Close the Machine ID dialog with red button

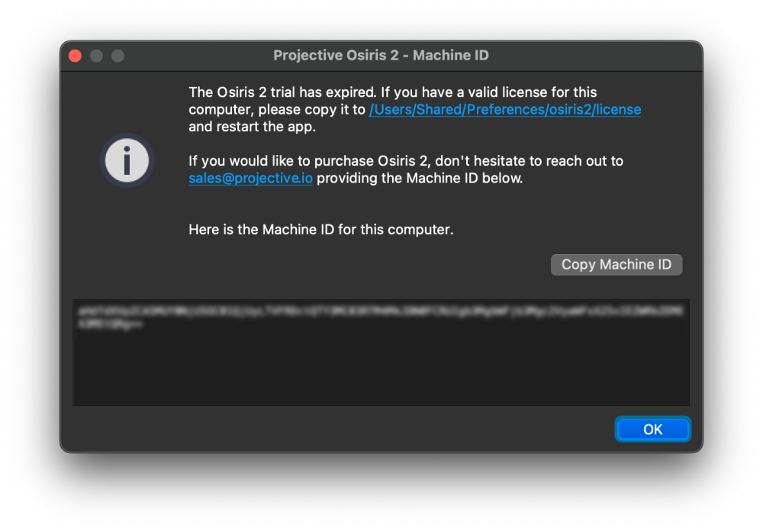pos(75,56)
